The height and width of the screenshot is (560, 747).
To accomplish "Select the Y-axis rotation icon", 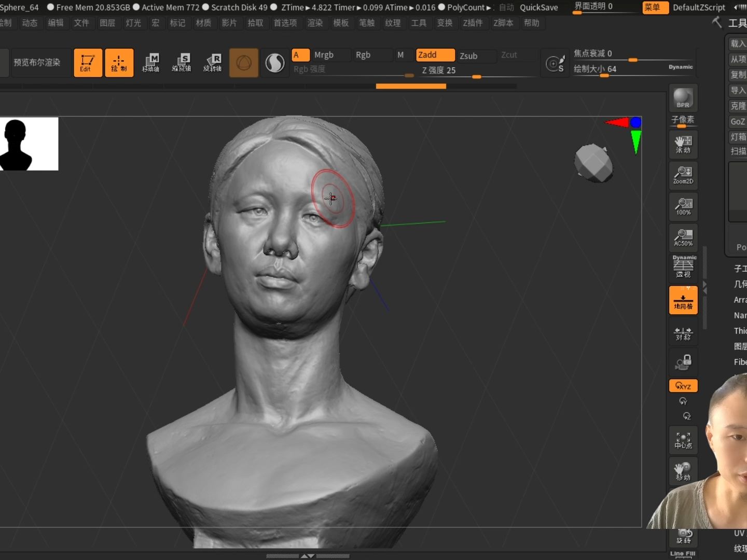I will click(x=683, y=401).
